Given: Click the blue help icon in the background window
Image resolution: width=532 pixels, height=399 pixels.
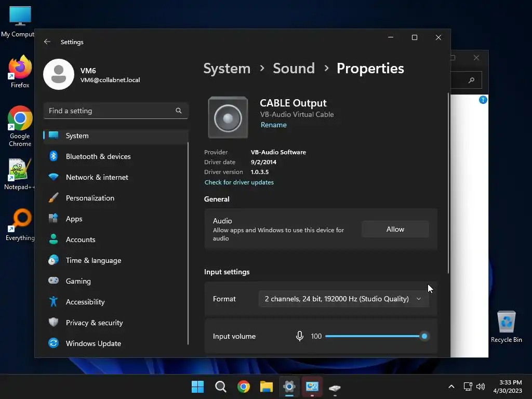Looking at the screenshot, I should 483,100.
